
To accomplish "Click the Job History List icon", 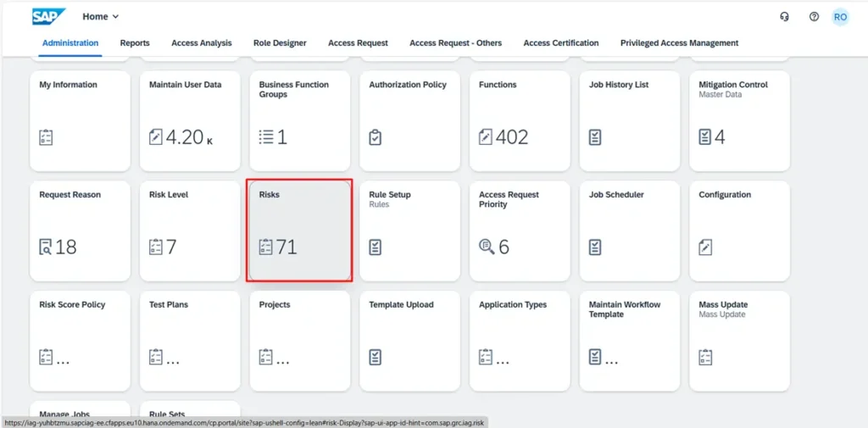I will coord(596,137).
